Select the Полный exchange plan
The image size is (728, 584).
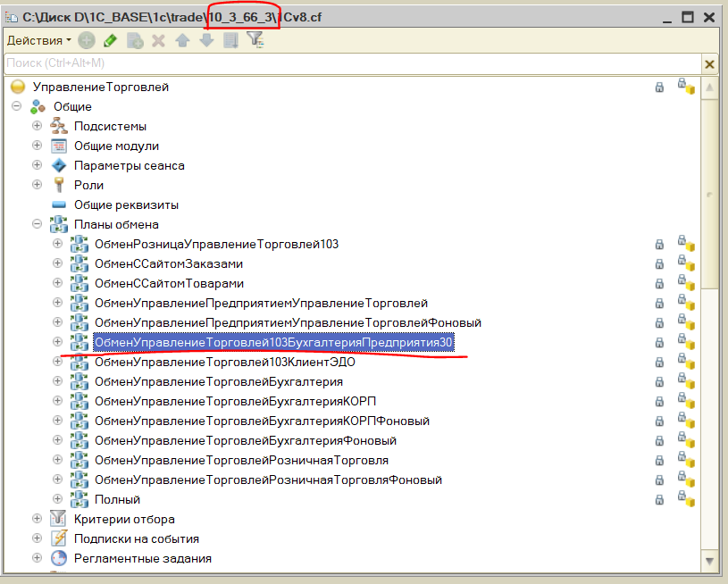pyautogui.click(x=117, y=499)
